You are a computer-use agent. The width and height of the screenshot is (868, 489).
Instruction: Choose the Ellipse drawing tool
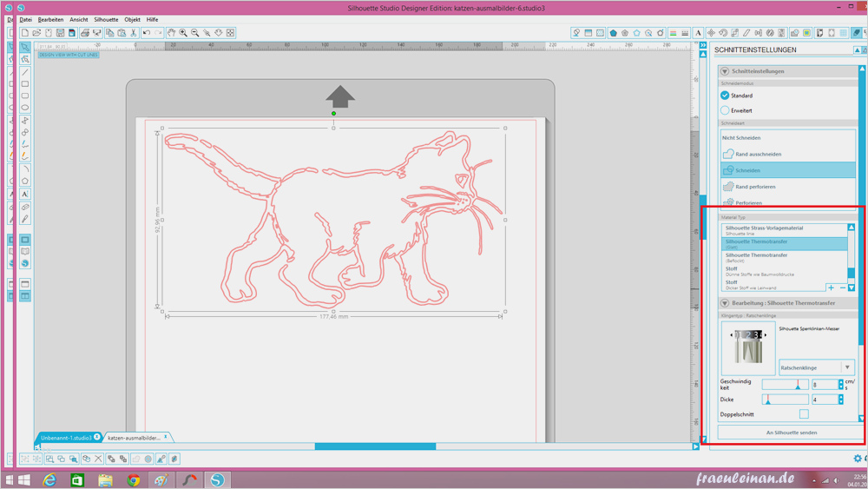pos(25,108)
